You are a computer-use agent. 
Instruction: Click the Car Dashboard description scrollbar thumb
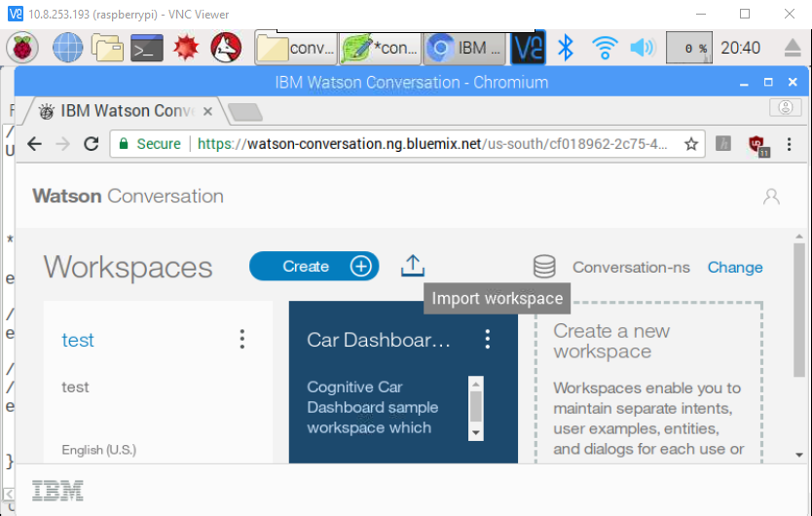[x=475, y=407]
